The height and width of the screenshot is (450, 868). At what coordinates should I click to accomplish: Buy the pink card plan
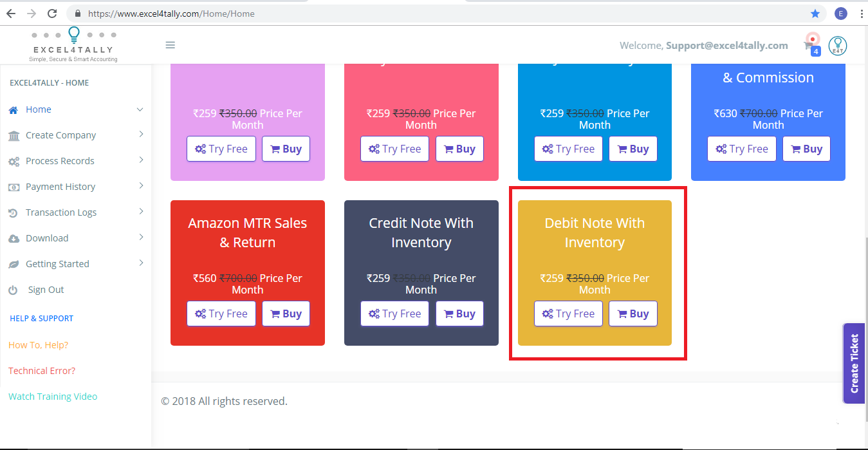click(x=459, y=149)
